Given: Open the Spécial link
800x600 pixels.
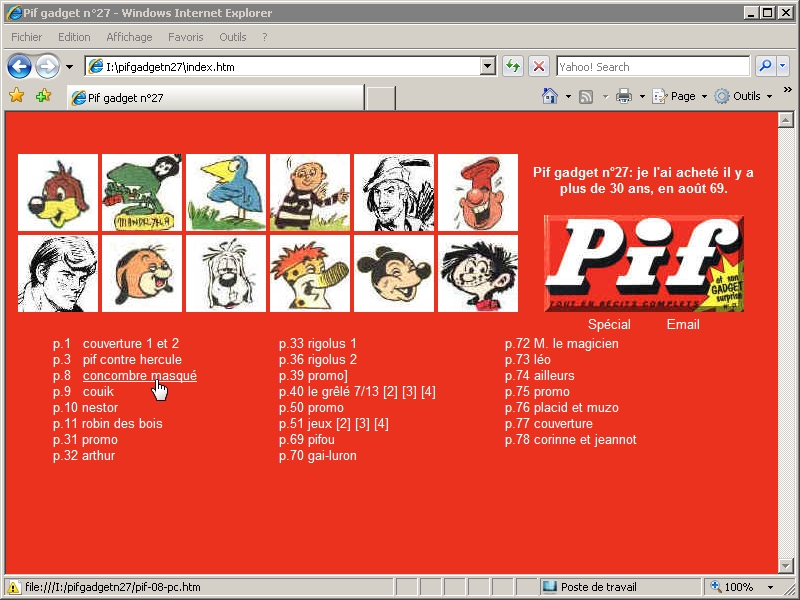Looking at the screenshot, I should (609, 324).
